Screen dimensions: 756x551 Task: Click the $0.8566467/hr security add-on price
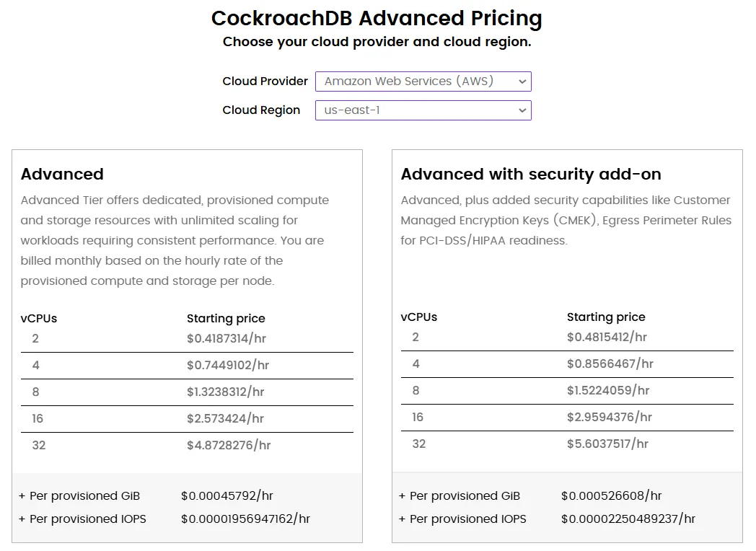pyautogui.click(x=610, y=363)
